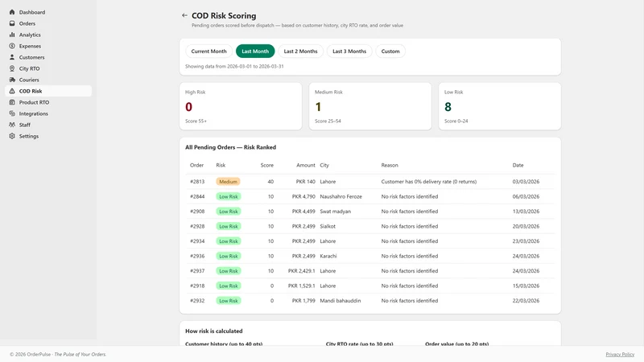Click the Product RTO icon

click(12, 102)
